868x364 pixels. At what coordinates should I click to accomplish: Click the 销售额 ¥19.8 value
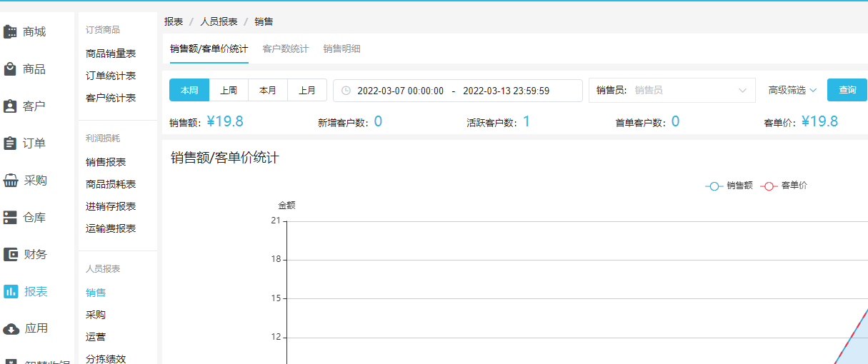(x=225, y=121)
